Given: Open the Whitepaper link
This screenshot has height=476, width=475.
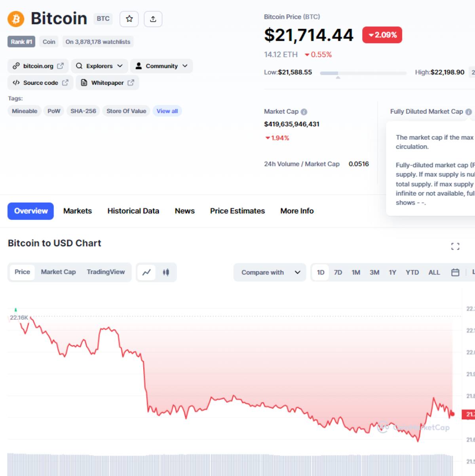Looking at the screenshot, I should click(107, 83).
